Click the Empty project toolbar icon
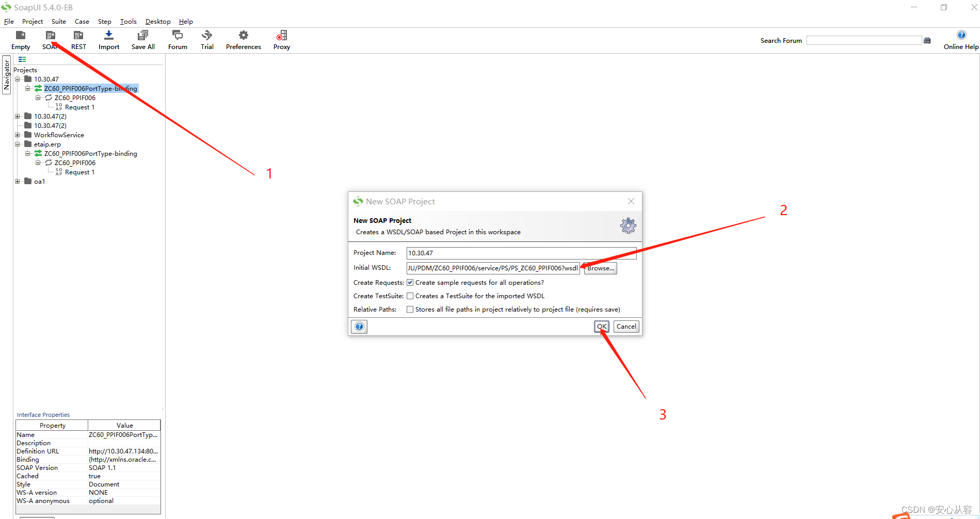The height and width of the screenshot is (519, 980). pyautogui.click(x=21, y=35)
